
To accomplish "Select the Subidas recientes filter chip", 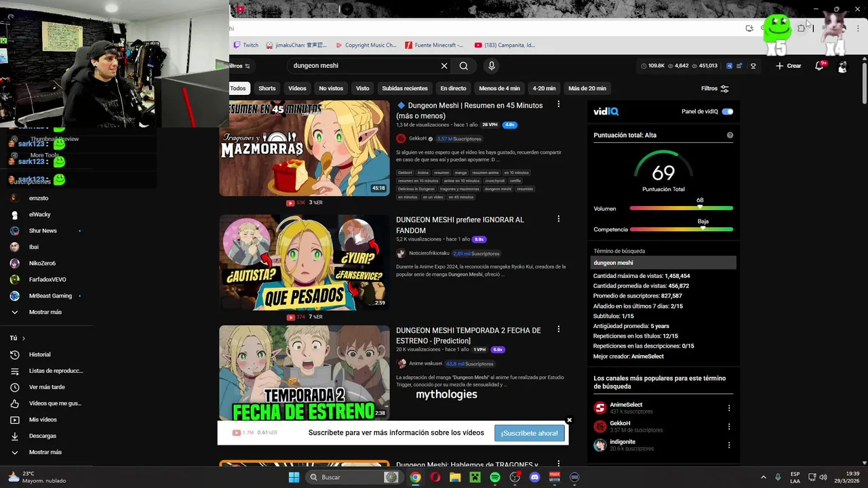I will click(405, 88).
